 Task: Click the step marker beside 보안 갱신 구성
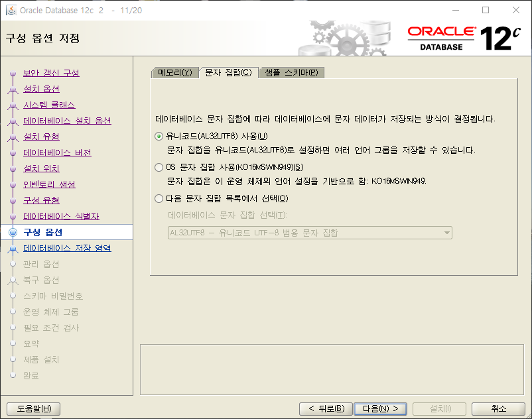coord(13,73)
